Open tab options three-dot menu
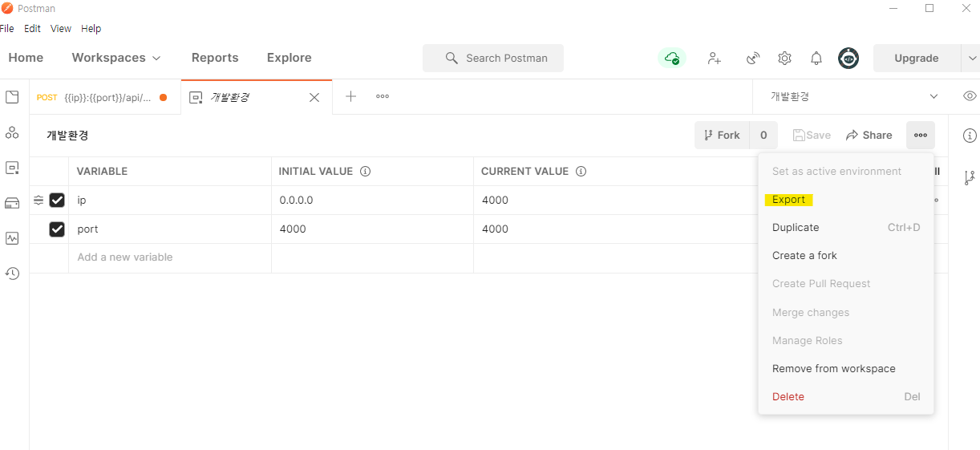This screenshot has height=450, width=980. click(x=383, y=96)
